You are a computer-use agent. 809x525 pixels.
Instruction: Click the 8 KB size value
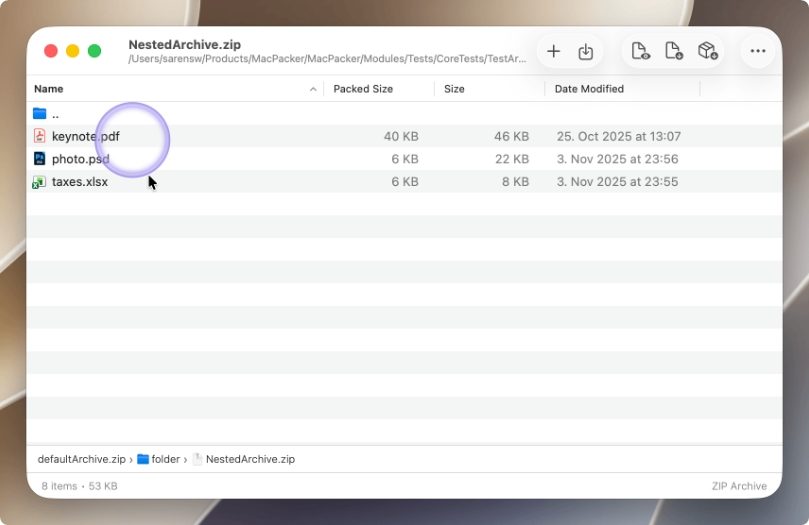(515, 182)
